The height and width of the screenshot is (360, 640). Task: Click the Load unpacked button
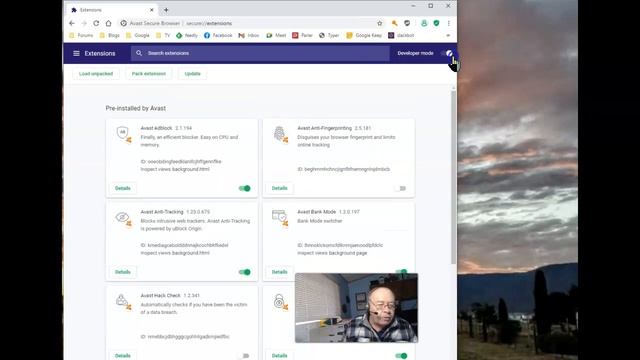pyautogui.click(x=96, y=74)
